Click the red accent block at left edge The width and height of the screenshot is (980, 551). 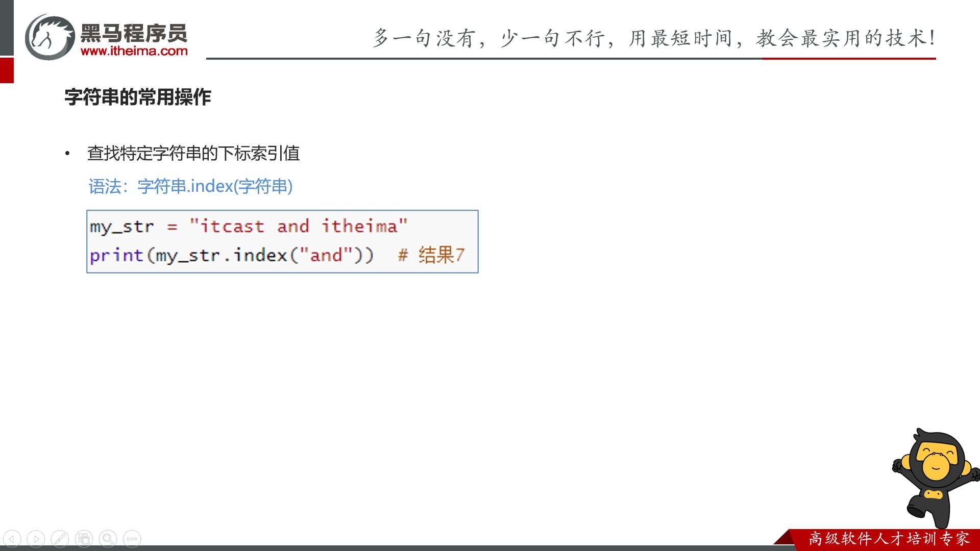7,70
